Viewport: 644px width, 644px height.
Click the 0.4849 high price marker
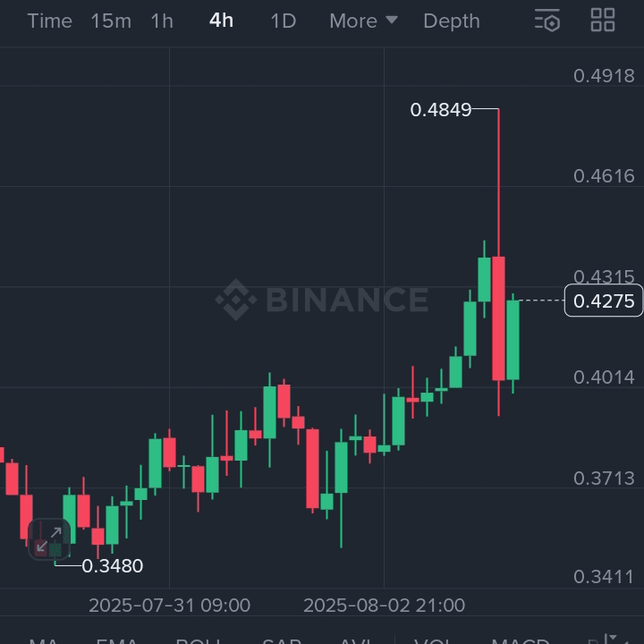440,110
